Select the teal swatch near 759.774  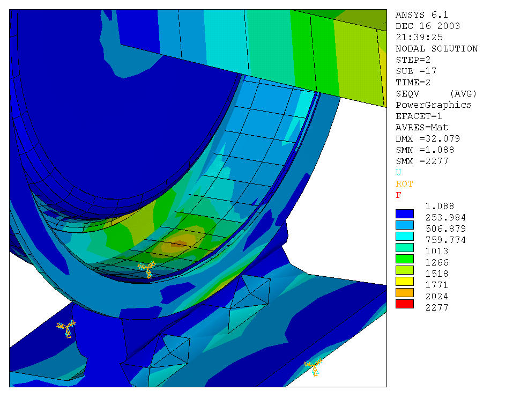click(404, 247)
